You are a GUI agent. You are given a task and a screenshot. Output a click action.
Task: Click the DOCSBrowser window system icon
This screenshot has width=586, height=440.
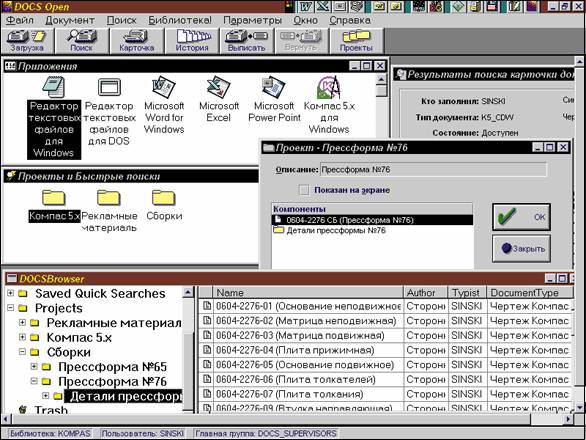click(x=12, y=279)
